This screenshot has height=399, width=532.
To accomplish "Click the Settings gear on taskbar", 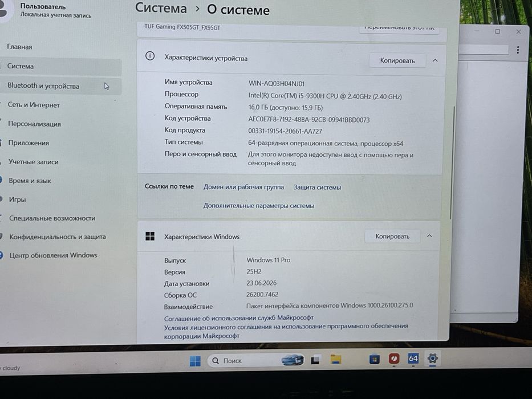I will point(432,359).
